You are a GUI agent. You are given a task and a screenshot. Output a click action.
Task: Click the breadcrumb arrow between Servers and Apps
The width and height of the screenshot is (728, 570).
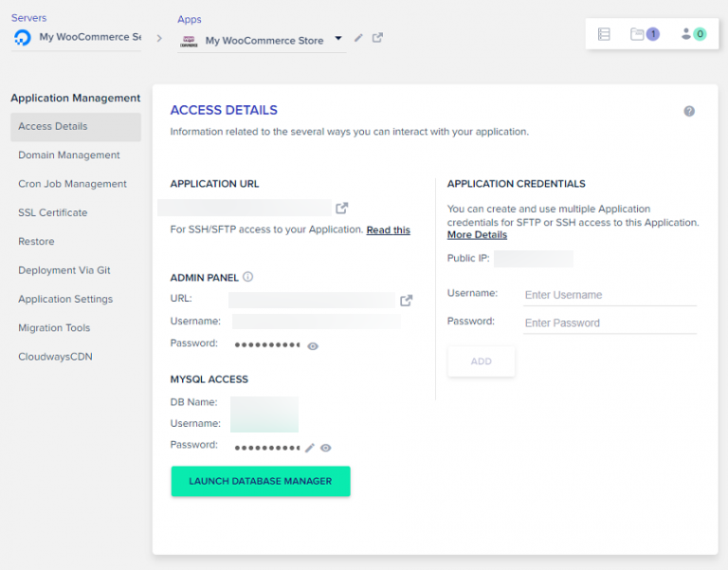tap(159, 38)
